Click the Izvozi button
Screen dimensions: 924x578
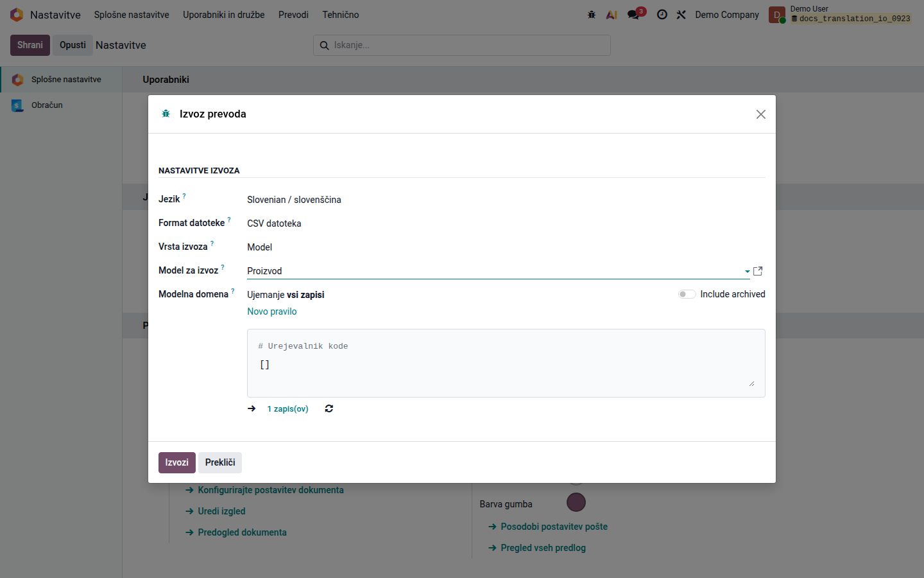(x=177, y=462)
